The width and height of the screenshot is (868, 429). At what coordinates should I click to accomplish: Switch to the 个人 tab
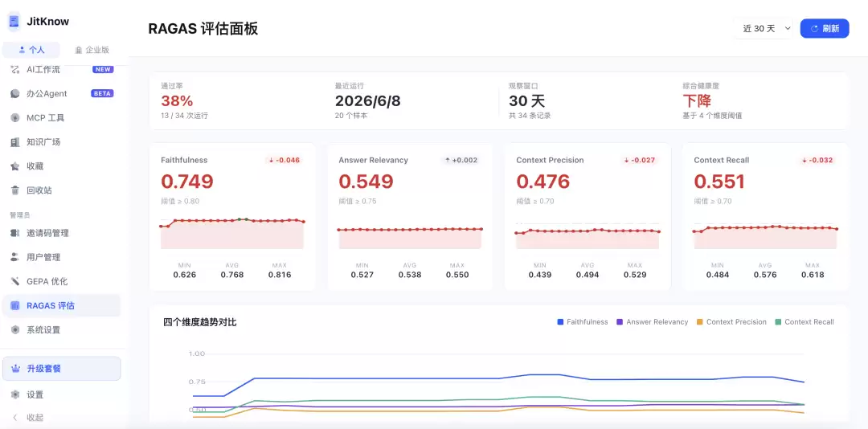point(31,50)
